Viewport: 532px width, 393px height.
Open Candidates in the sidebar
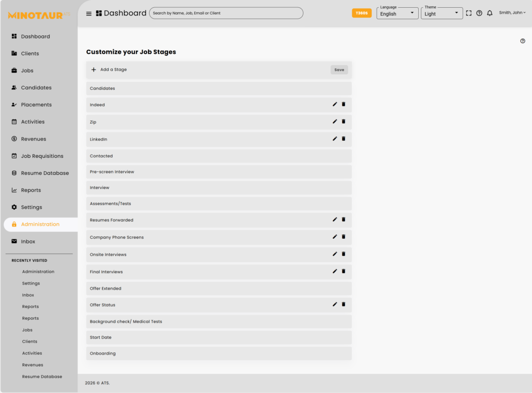coord(36,88)
